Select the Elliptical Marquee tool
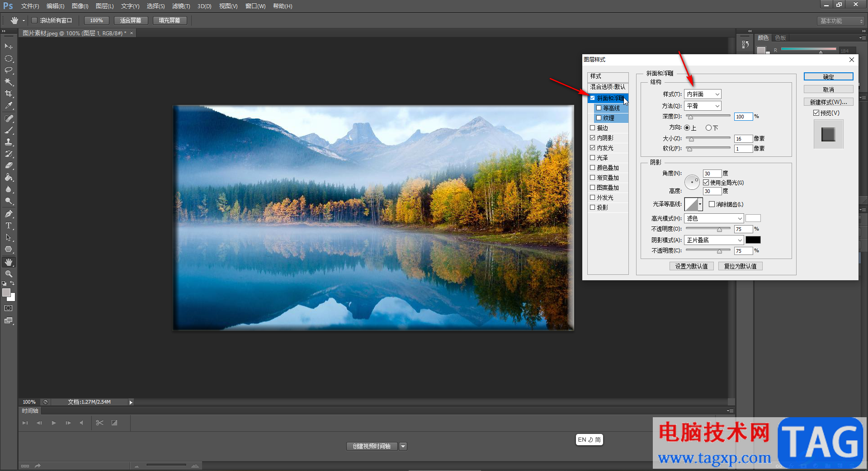Image resolution: width=868 pixels, height=471 pixels. pos(9,58)
